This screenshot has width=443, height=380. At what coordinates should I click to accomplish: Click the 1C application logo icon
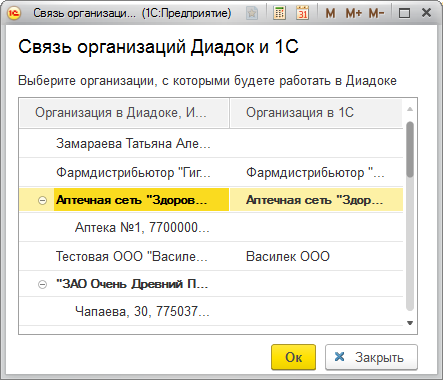click(x=14, y=13)
